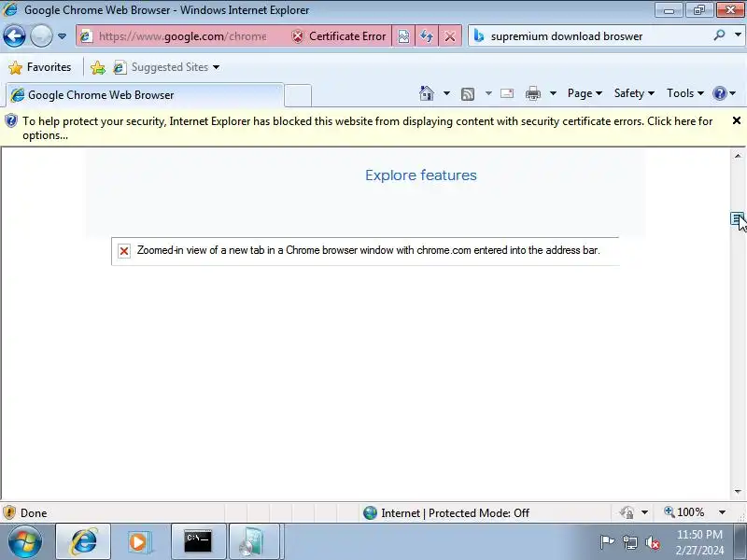This screenshot has height=560, width=747.
Task: Click the scrollbar down arrow
Action: point(738,492)
